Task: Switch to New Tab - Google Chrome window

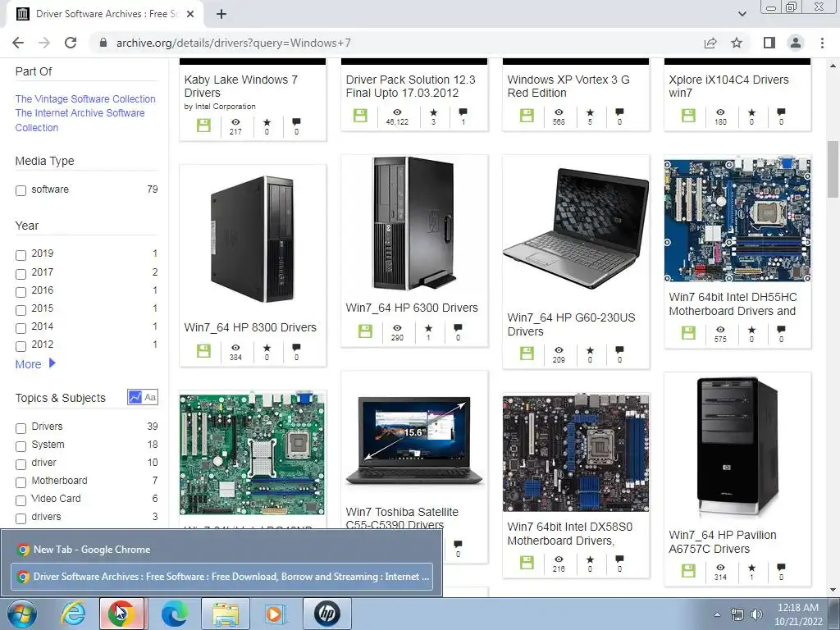Action: point(221,549)
